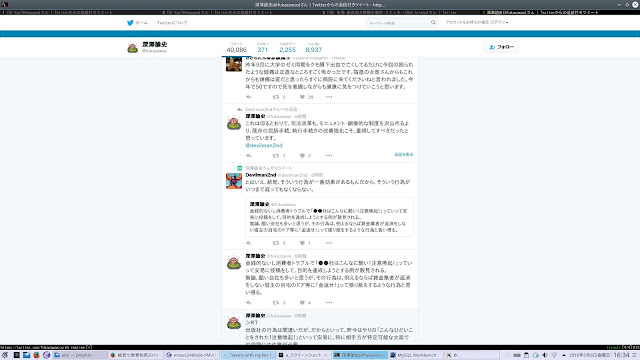The width and height of the screenshot is (640, 360).
Task: Click the Devilman2nd author name
Action: pos(260,175)
